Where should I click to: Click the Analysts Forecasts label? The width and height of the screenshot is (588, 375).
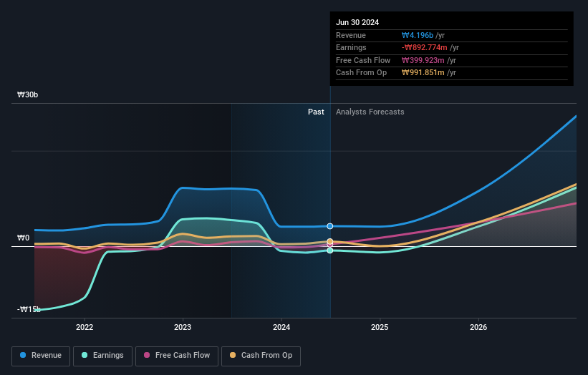click(370, 112)
